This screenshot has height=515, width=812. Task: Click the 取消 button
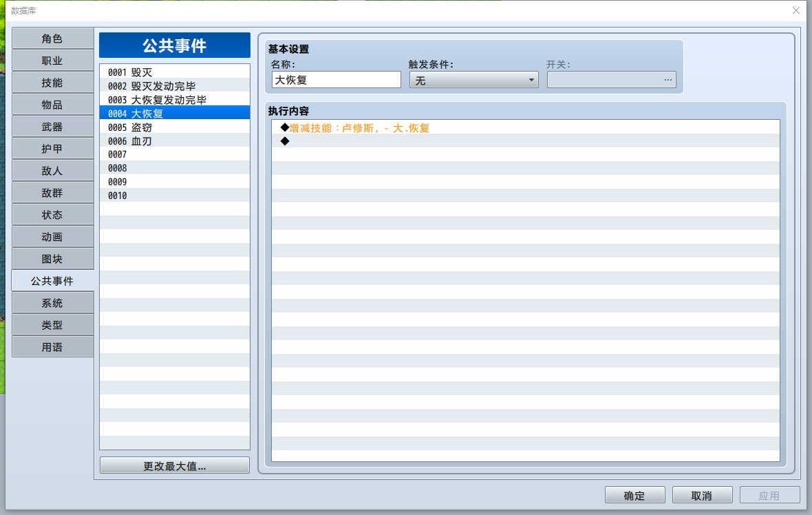pos(702,495)
